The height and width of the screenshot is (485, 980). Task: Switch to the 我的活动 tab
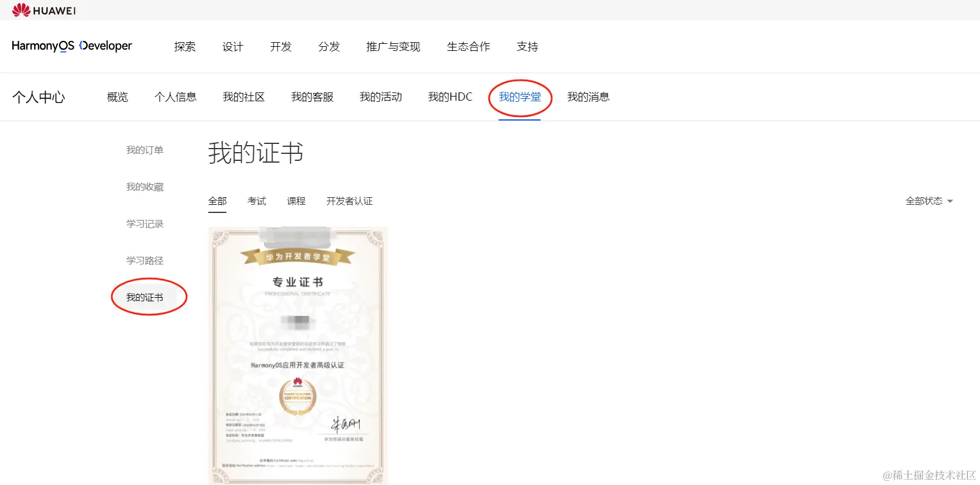[x=381, y=97]
